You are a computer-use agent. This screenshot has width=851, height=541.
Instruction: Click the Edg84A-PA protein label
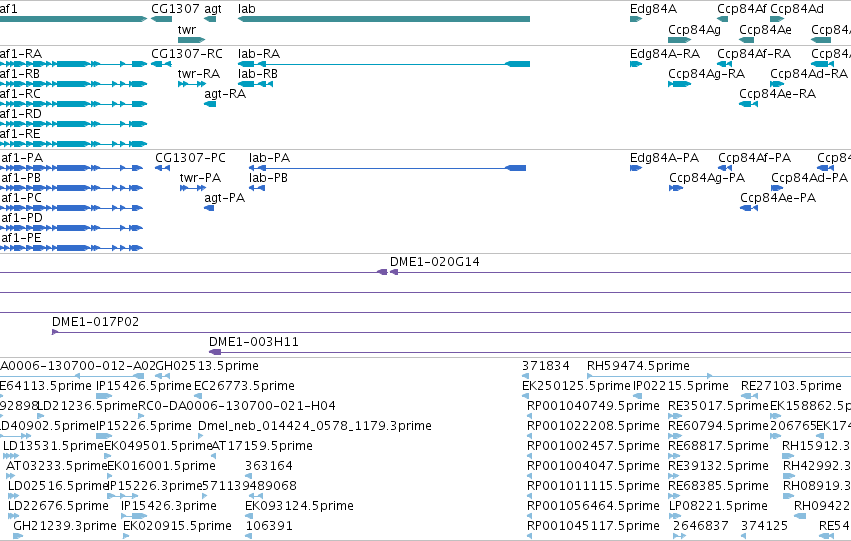click(664, 158)
